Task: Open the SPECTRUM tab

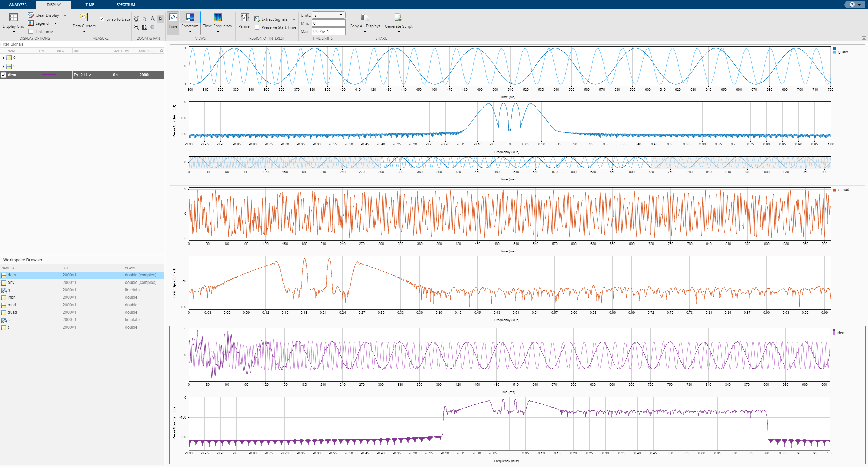Action: [x=125, y=5]
